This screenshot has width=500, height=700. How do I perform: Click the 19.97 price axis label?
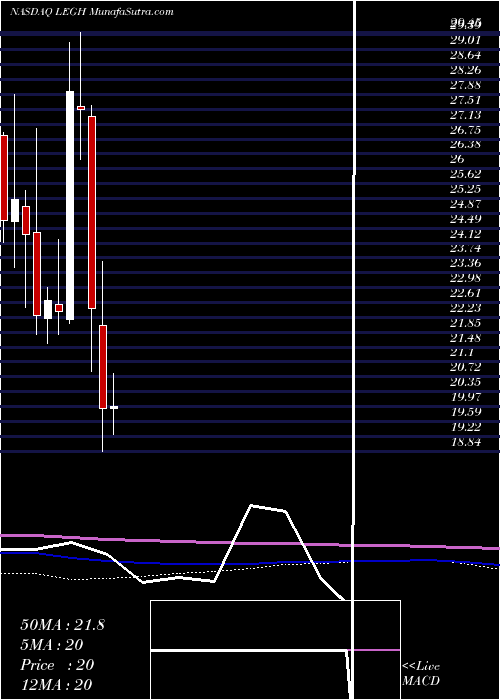[x=465, y=396]
